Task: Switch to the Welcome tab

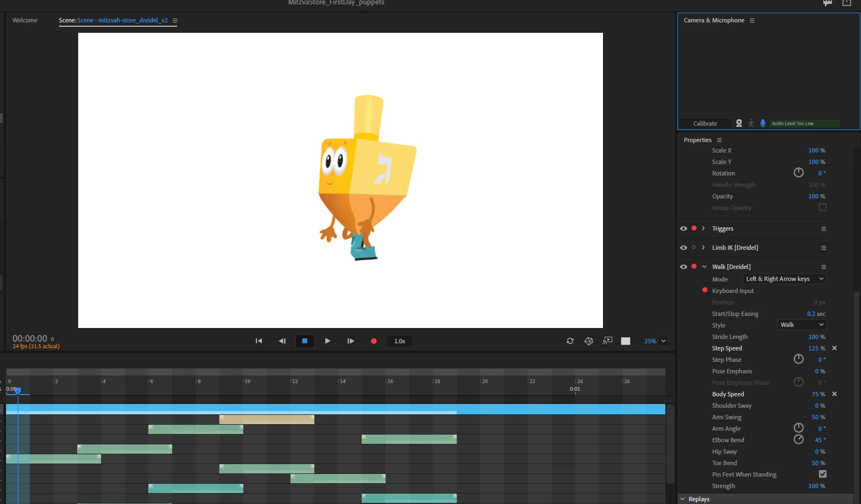Action: click(x=25, y=20)
